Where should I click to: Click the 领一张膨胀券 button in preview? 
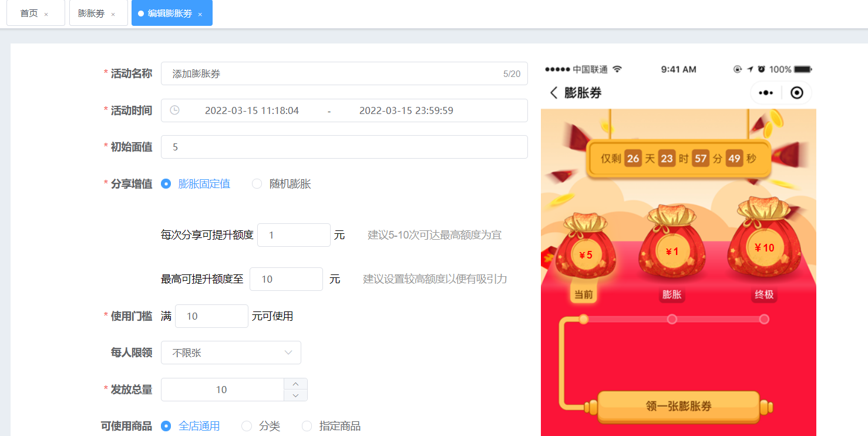[678, 407]
